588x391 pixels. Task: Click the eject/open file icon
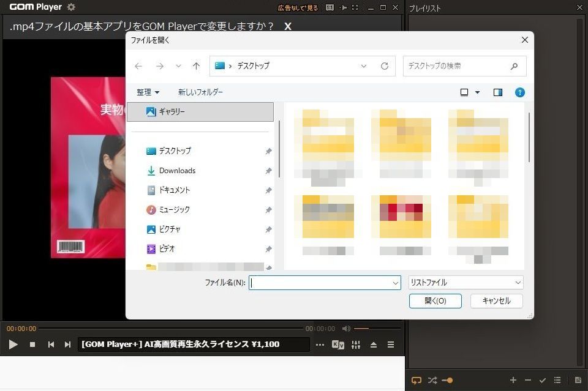coord(374,344)
